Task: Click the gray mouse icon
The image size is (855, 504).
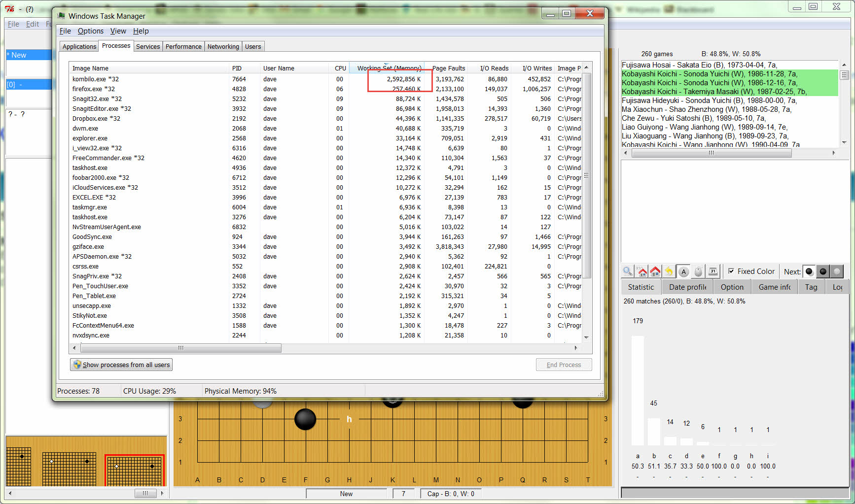Action: pyautogui.click(x=698, y=271)
